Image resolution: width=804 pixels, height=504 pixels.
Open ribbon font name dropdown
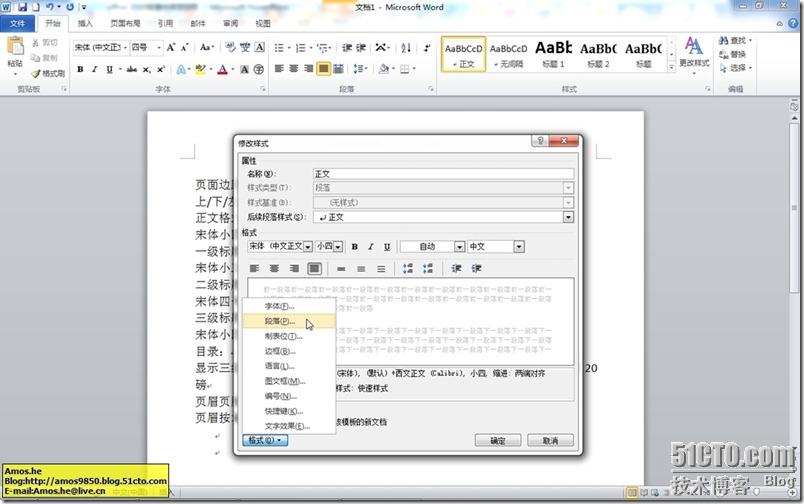[x=125, y=48]
